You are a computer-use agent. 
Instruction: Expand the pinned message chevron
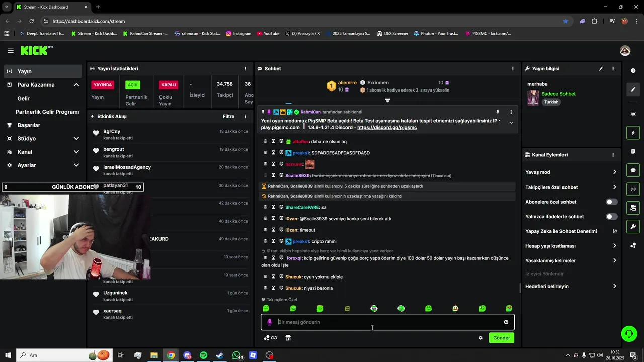click(x=511, y=123)
